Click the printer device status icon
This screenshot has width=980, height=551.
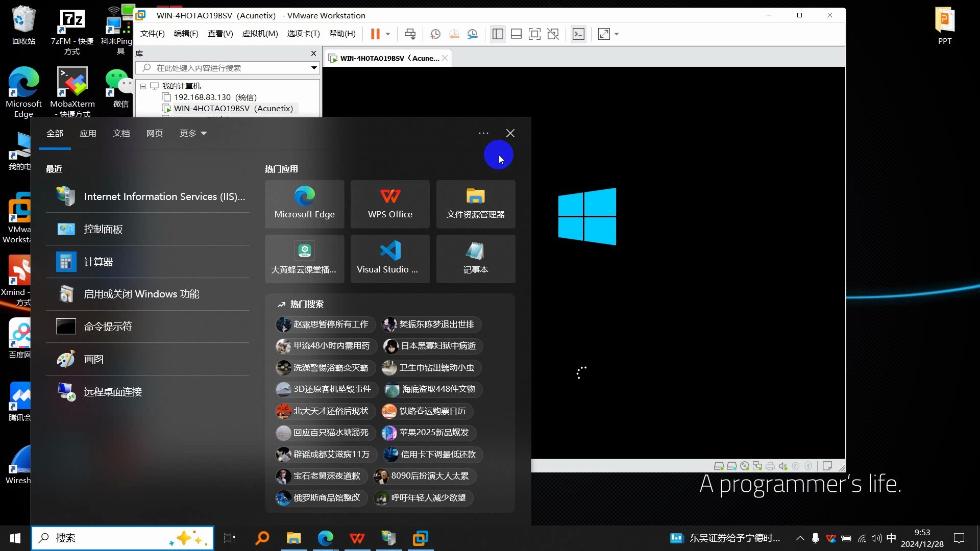[770, 466]
